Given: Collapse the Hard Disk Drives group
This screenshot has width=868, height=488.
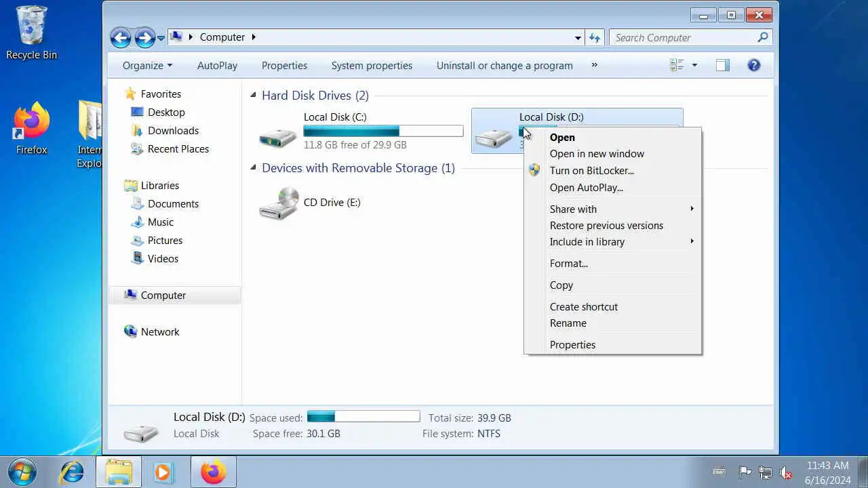Looking at the screenshot, I should click(254, 96).
